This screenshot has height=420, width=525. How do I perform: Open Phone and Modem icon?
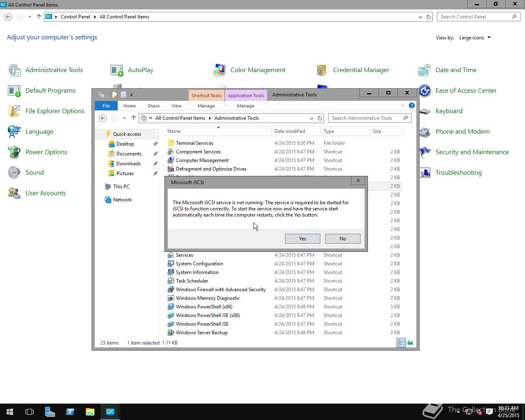tap(425, 132)
